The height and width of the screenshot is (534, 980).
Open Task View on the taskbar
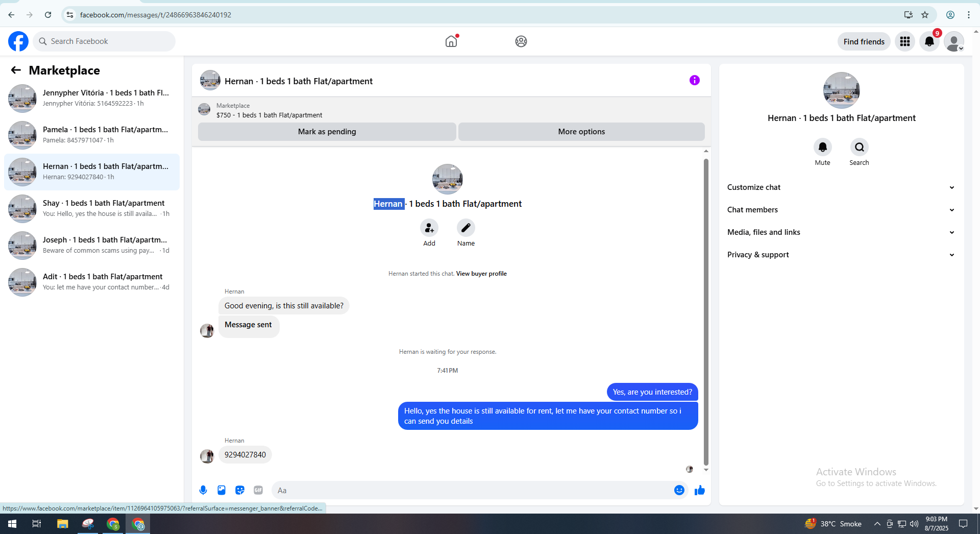[x=37, y=524]
